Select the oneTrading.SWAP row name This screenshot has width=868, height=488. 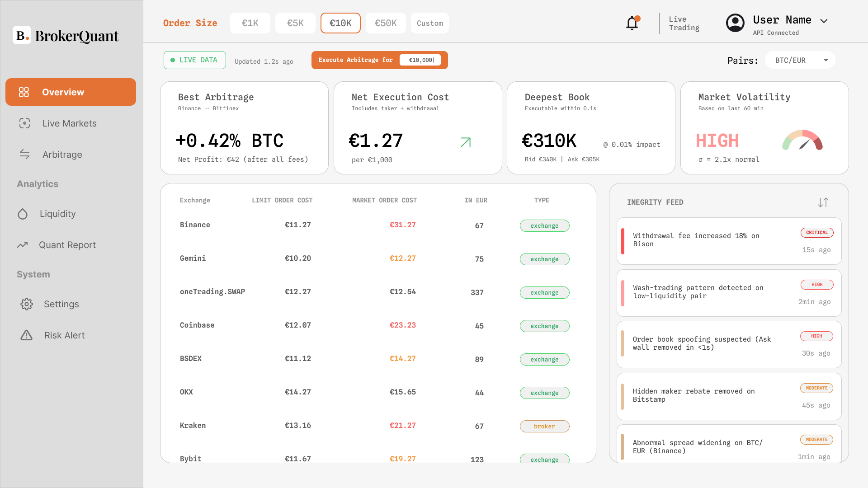tap(212, 291)
